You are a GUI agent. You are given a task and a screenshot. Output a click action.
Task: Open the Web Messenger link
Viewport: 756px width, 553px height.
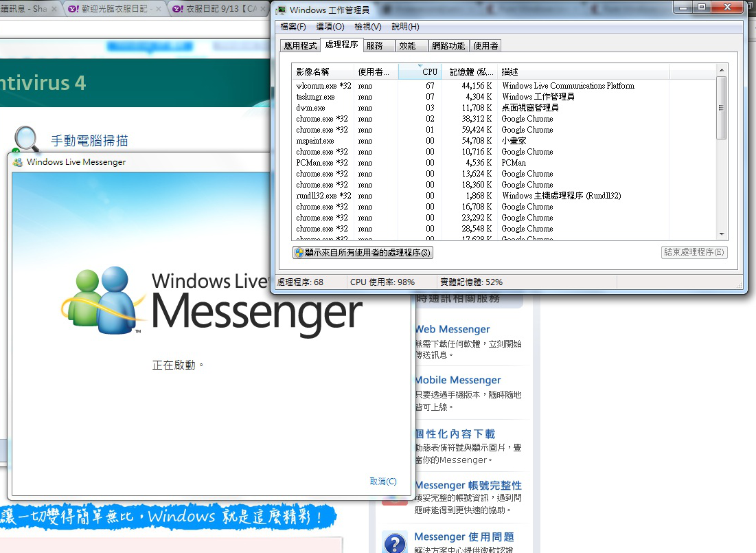[453, 329]
